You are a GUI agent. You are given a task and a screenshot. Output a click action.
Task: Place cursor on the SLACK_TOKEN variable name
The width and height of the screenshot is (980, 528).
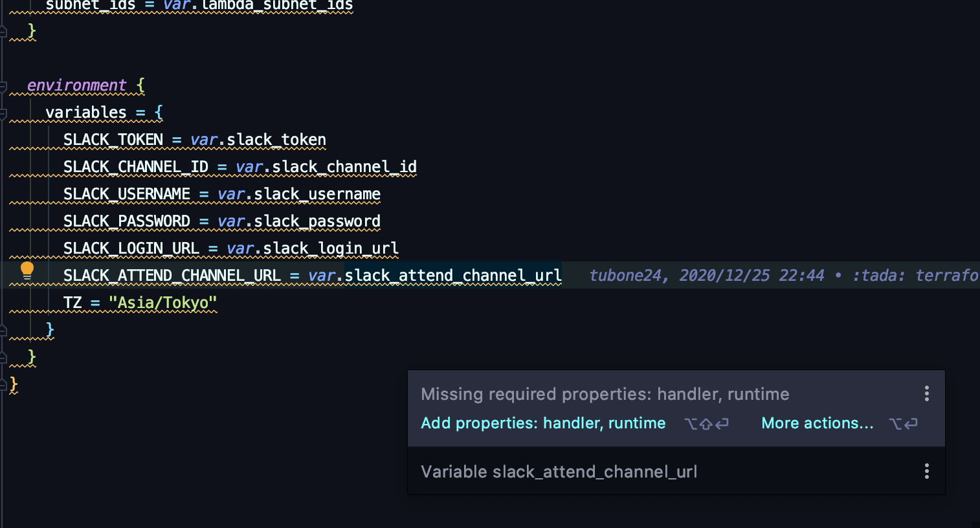click(112, 139)
